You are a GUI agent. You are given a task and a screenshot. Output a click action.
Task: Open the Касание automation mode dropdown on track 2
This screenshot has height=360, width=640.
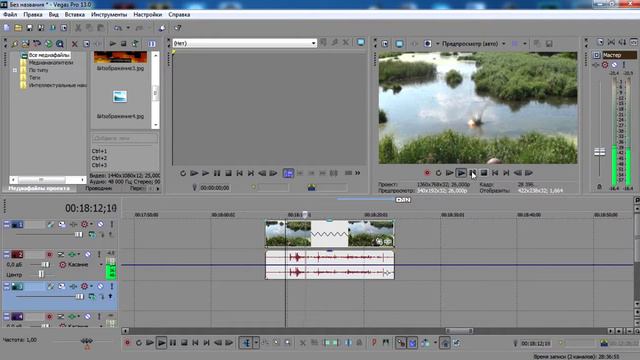(101, 264)
